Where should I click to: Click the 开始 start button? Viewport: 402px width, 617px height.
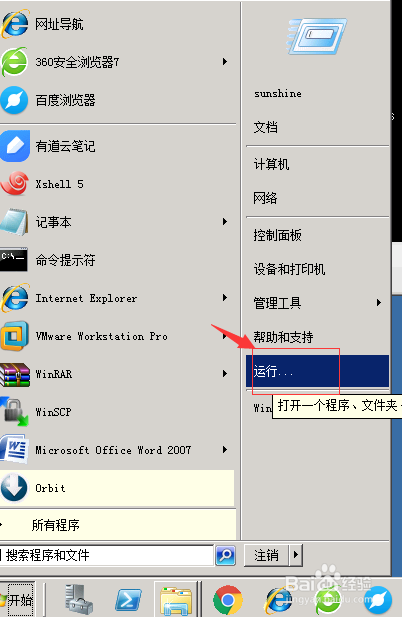click(x=18, y=600)
